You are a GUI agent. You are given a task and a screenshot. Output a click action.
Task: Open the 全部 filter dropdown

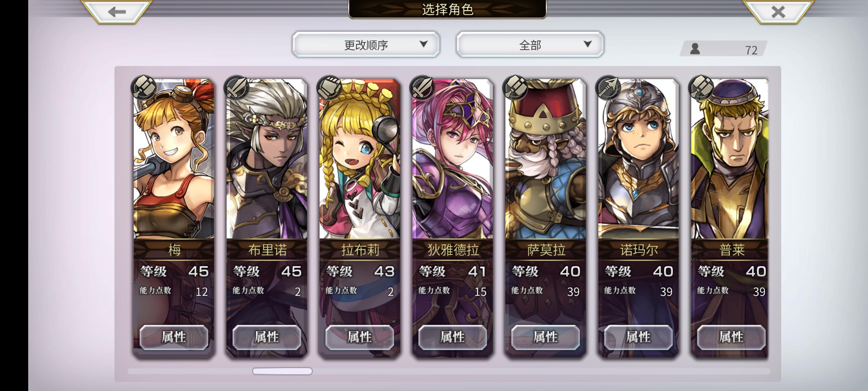(x=530, y=45)
